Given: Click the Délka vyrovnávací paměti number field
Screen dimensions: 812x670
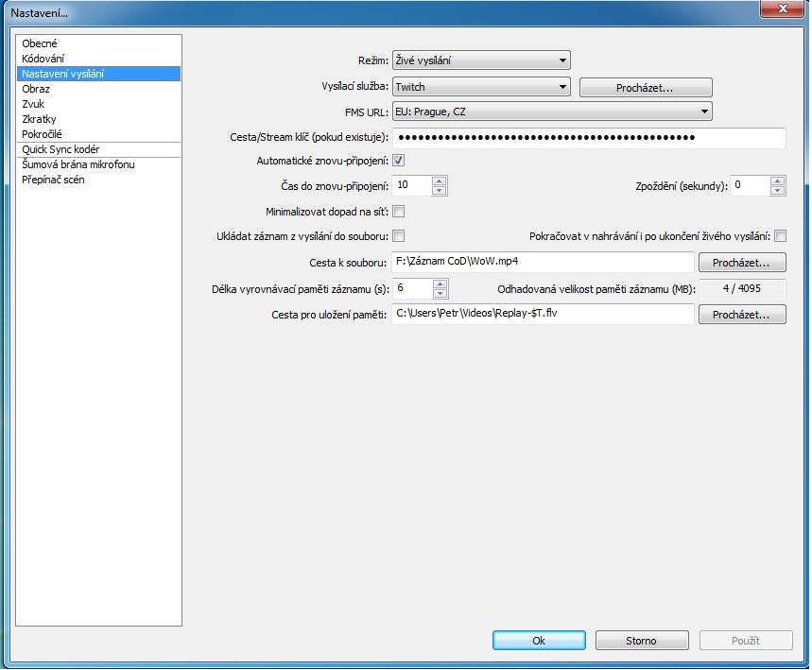Looking at the screenshot, I should tap(413, 288).
